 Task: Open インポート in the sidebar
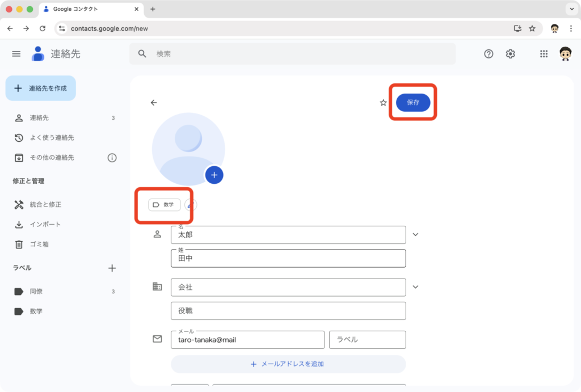pyautogui.click(x=40, y=224)
